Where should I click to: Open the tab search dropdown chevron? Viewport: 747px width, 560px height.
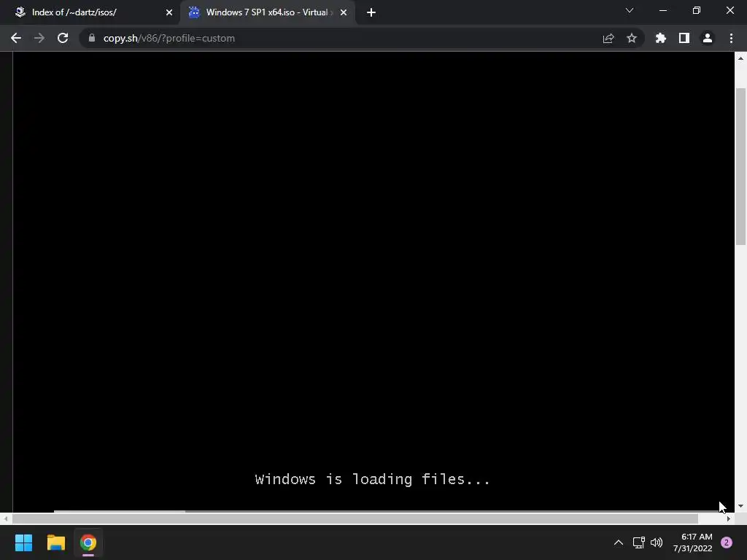(x=630, y=10)
